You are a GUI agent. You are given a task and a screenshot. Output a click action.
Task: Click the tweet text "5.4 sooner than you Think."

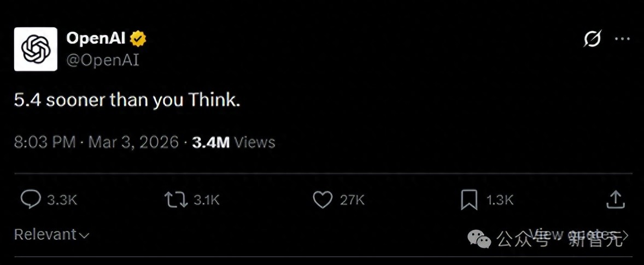coord(127,101)
